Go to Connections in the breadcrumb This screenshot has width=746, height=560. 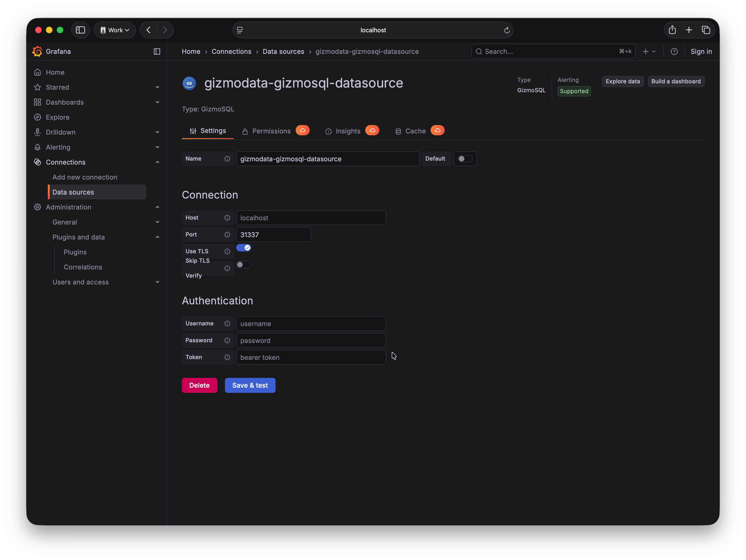[x=231, y=51]
